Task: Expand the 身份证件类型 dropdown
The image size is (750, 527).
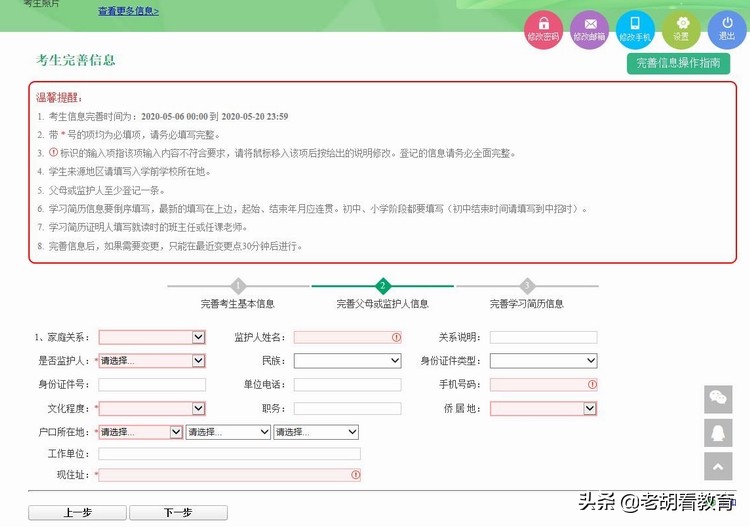Action: [x=544, y=361]
